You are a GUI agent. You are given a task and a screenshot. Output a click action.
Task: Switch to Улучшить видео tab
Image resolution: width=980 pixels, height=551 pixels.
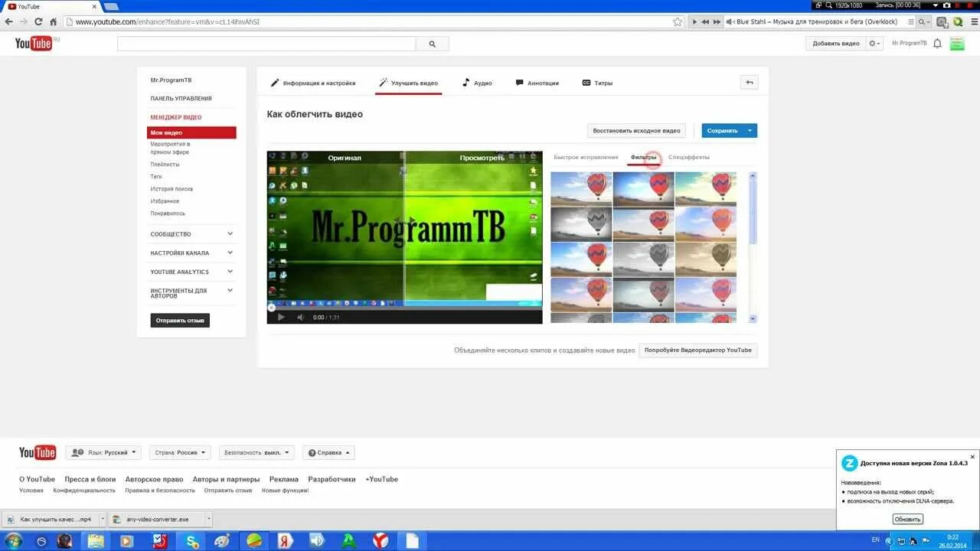408,83
